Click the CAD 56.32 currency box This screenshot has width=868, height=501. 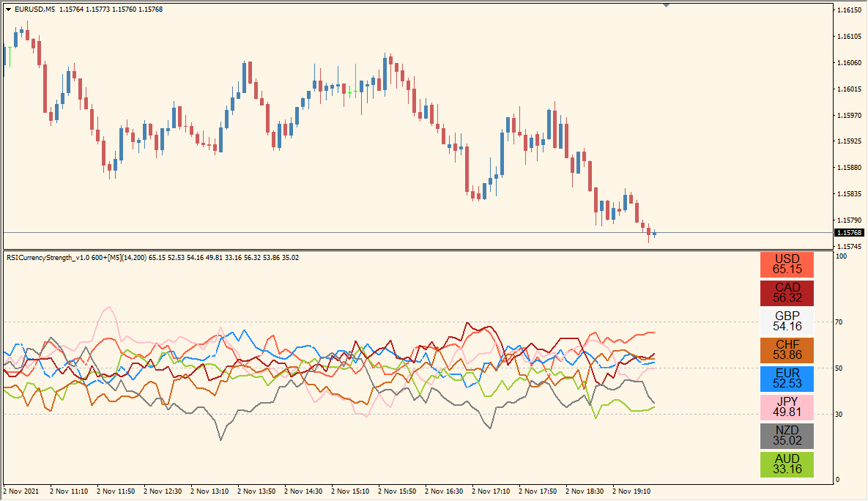[x=787, y=293]
